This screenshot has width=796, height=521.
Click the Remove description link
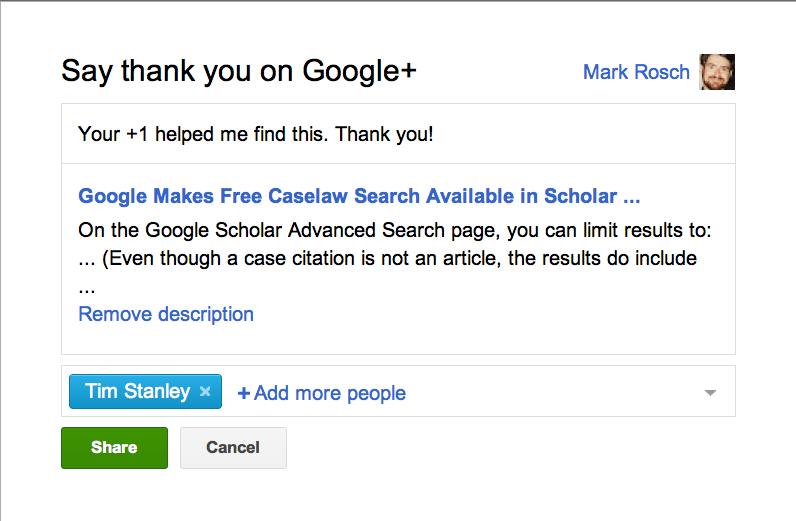(166, 314)
